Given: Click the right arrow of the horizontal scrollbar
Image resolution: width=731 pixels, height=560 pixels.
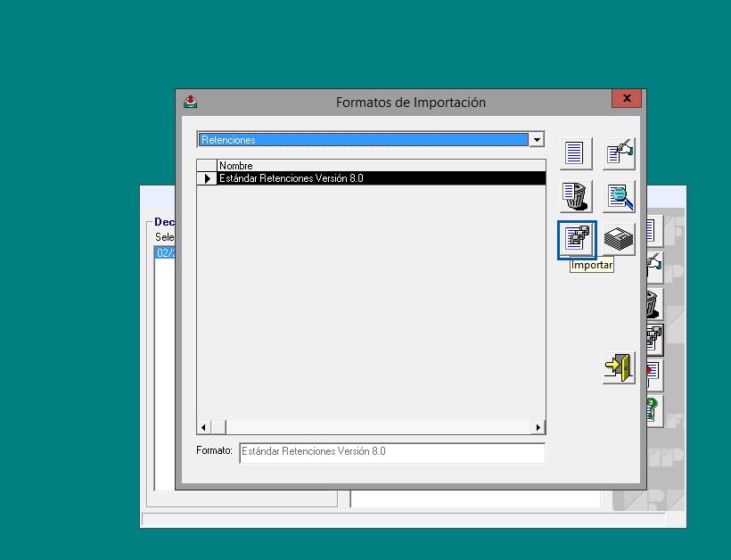Looking at the screenshot, I should [538, 427].
